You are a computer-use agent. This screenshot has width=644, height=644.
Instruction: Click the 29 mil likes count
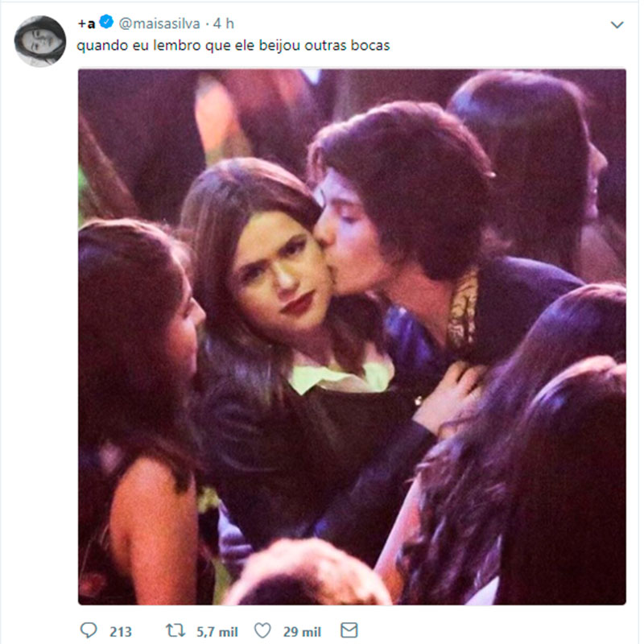pyautogui.click(x=300, y=631)
